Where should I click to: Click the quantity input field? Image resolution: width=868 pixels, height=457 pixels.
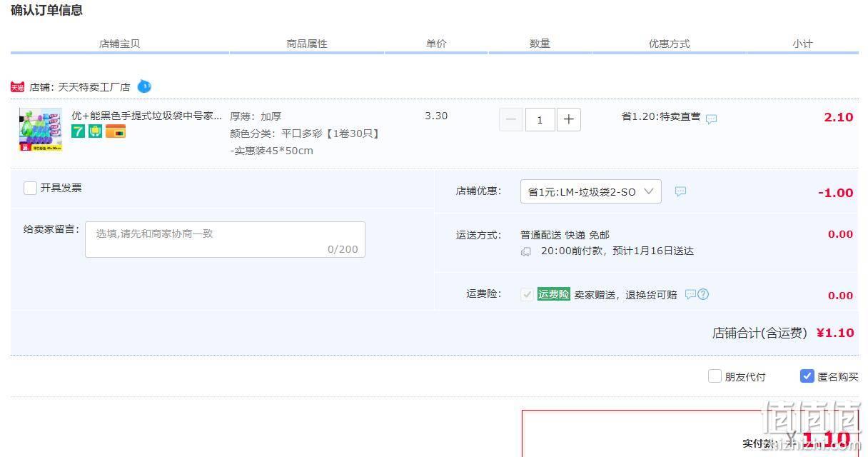pos(540,120)
